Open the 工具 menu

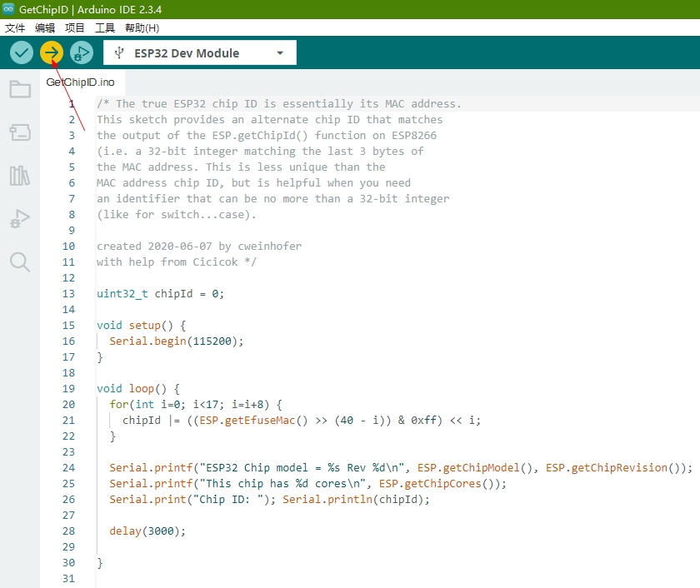[105, 28]
